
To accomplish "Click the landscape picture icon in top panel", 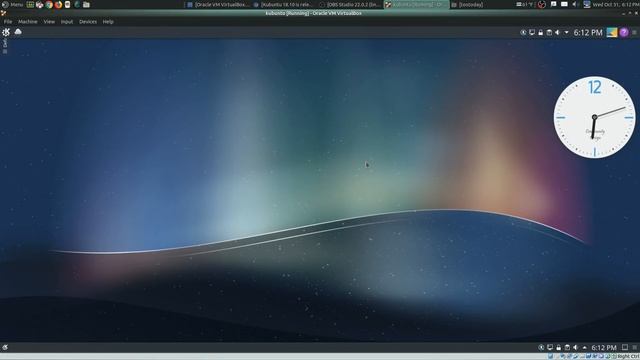I will pos(612,32).
